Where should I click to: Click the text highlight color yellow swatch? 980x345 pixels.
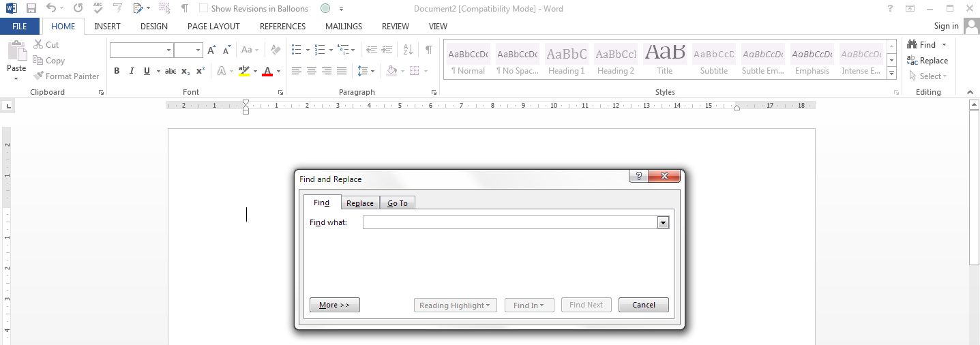tap(243, 71)
